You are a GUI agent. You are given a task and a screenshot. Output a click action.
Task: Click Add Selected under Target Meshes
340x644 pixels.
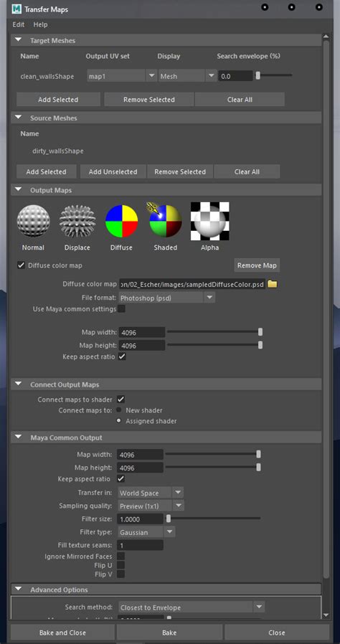[x=58, y=100]
